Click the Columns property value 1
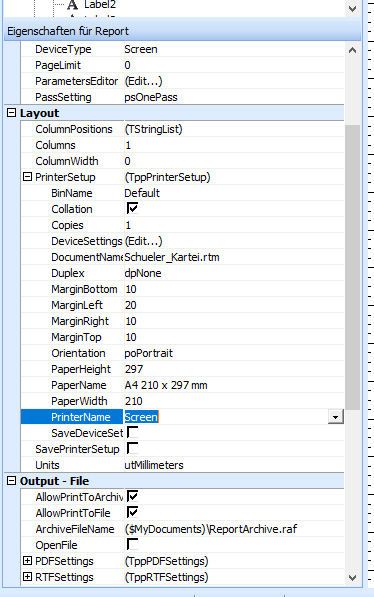This screenshot has height=597, width=374. click(128, 145)
